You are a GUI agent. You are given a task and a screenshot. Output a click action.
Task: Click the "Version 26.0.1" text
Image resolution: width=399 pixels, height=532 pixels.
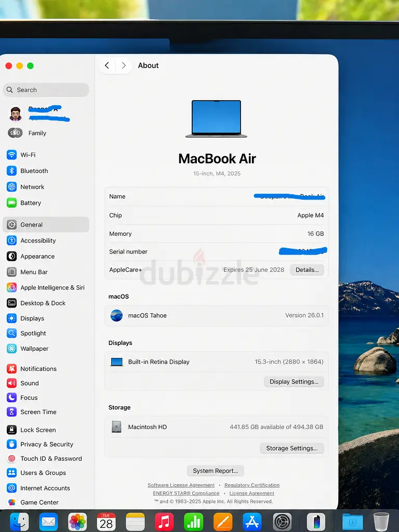(x=304, y=315)
